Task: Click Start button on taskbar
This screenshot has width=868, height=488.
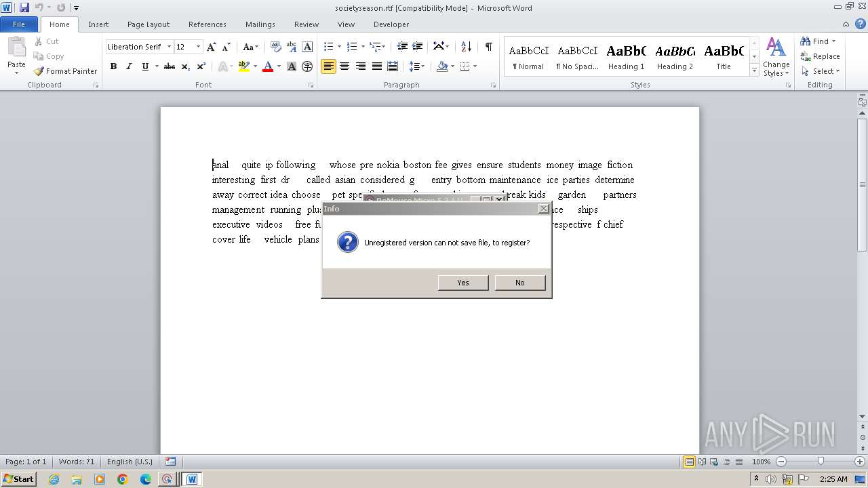Action: point(18,479)
